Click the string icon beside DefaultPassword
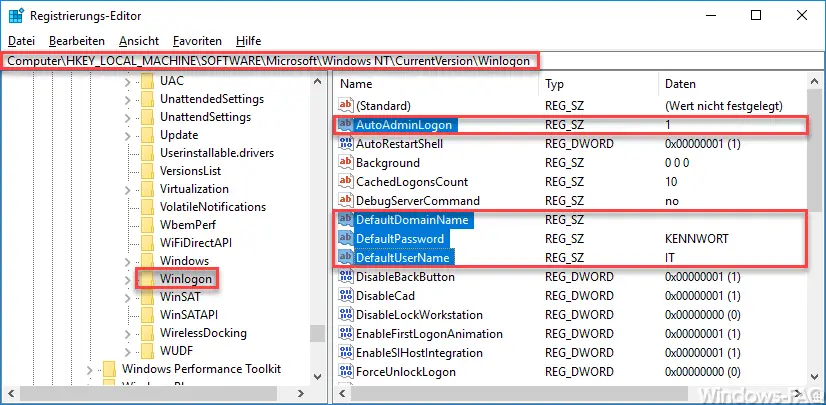This screenshot has width=826, height=405. coord(346,239)
